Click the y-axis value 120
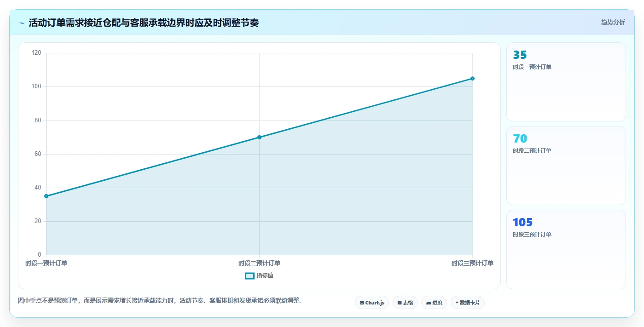 [x=36, y=53]
